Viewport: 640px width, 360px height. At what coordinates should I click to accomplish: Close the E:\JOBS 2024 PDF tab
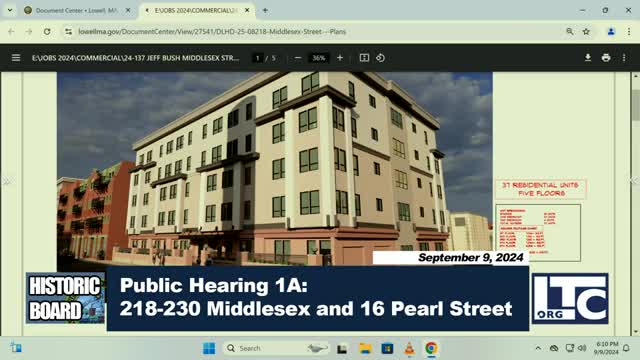pyautogui.click(x=247, y=11)
